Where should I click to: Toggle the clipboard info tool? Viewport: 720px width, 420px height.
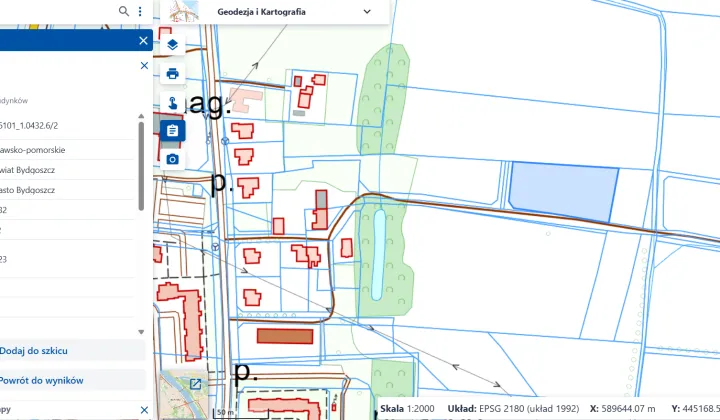(x=173, y=131)
